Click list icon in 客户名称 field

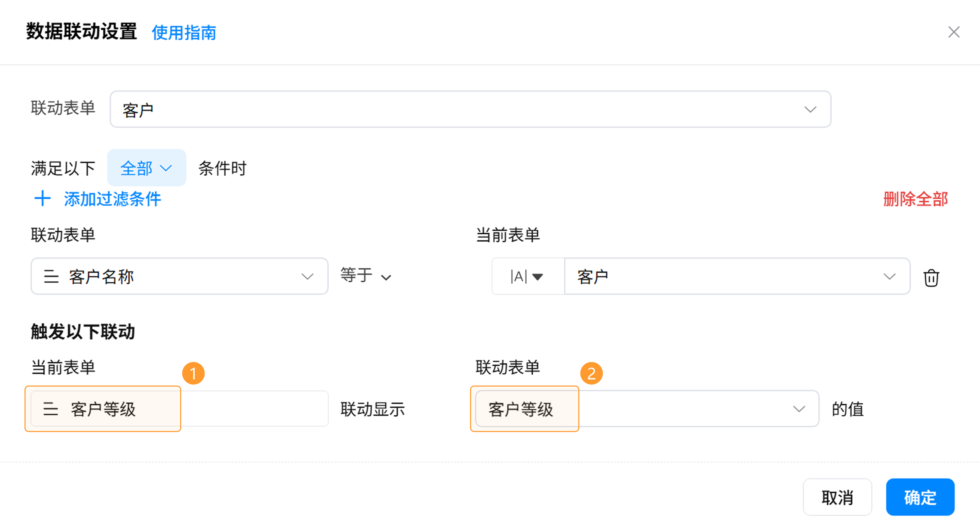pos(51,277)
